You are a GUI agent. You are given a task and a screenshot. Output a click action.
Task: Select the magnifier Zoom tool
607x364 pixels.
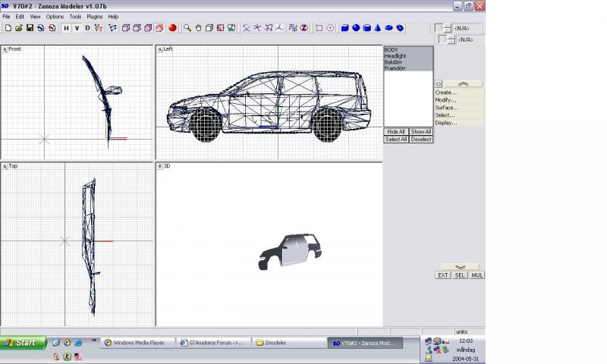tap(187, 28)
